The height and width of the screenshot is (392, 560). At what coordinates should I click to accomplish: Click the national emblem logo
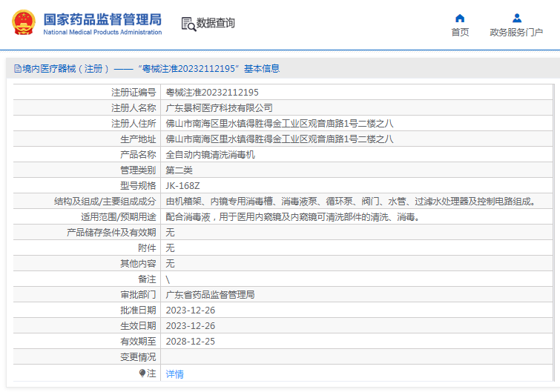(24, 22)
